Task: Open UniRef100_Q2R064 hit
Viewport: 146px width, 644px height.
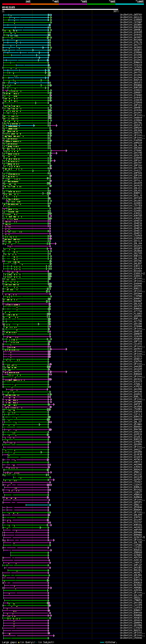Action: [131, 590]
